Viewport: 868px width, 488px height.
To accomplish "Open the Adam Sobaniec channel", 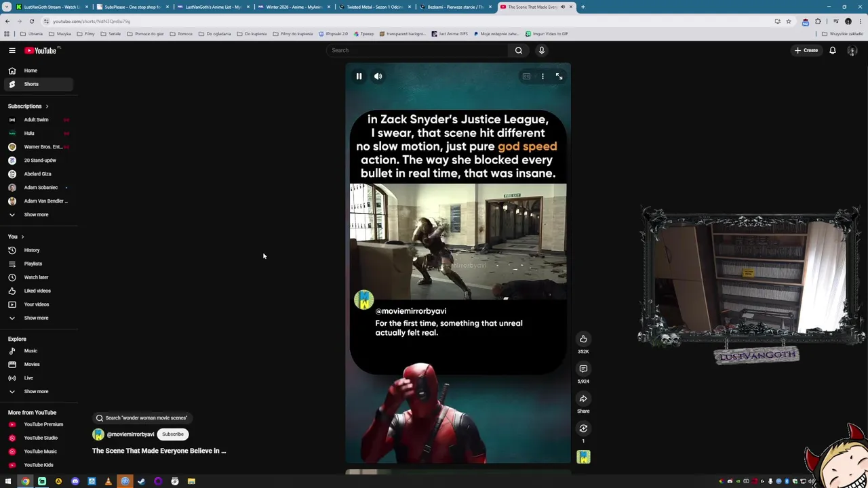I will click(x=38, y=188).
